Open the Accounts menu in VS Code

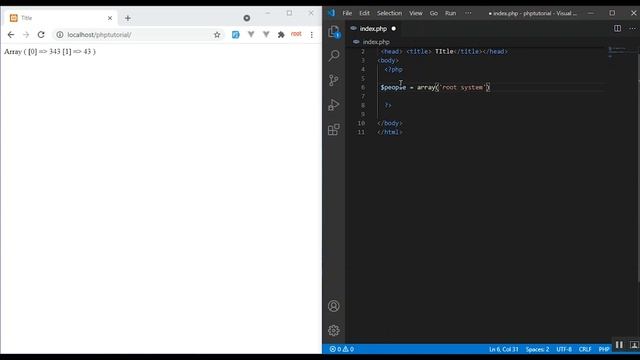(333, 306)
